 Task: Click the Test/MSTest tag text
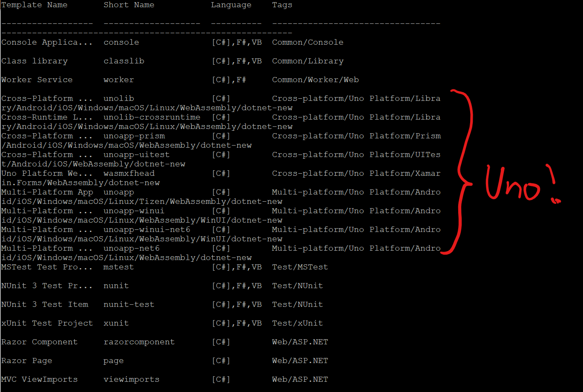(x=300, y=267)
